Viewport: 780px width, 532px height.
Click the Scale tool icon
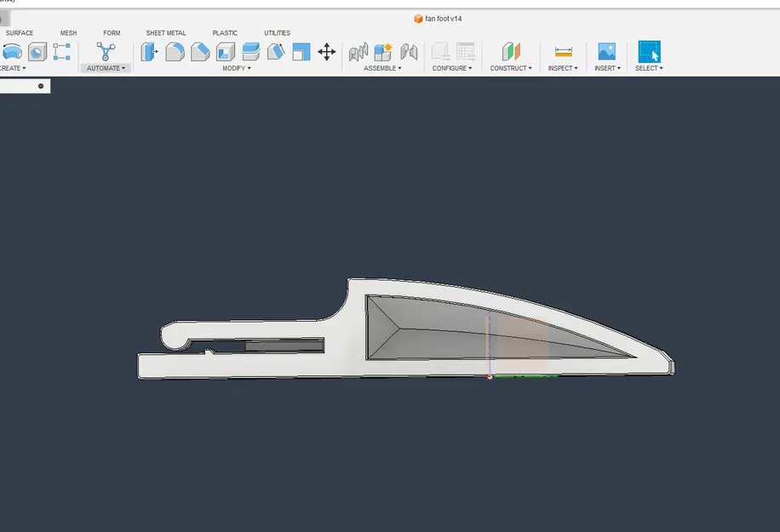pyautogui.click(x=301, y=52)
